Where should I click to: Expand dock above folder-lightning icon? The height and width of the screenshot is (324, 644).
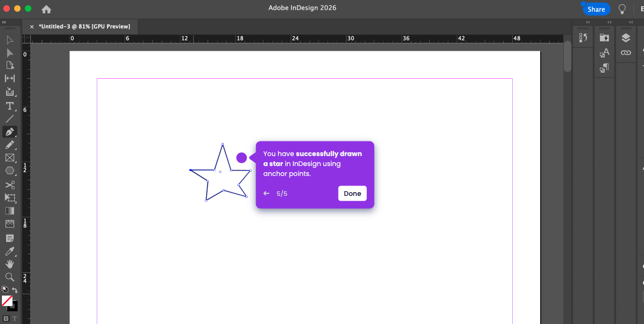(x=609, y=22)
